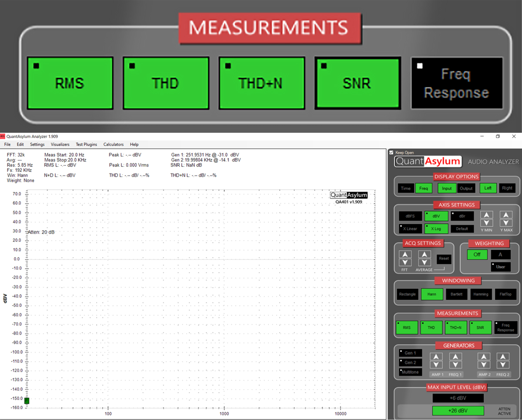This screenshot has height=420, width=522.
Task: Enable the Keep Open checkbox
Action: [391, 153]
